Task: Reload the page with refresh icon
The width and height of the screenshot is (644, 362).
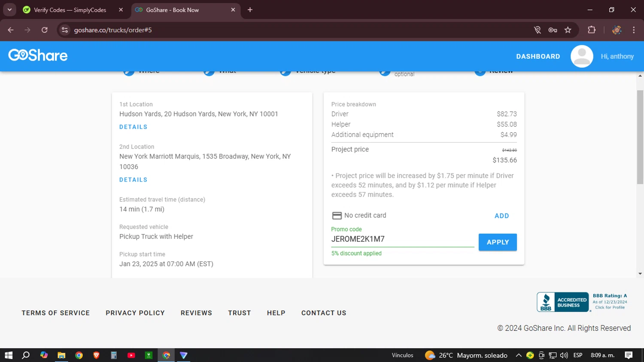Action: (x=45, y=30)
